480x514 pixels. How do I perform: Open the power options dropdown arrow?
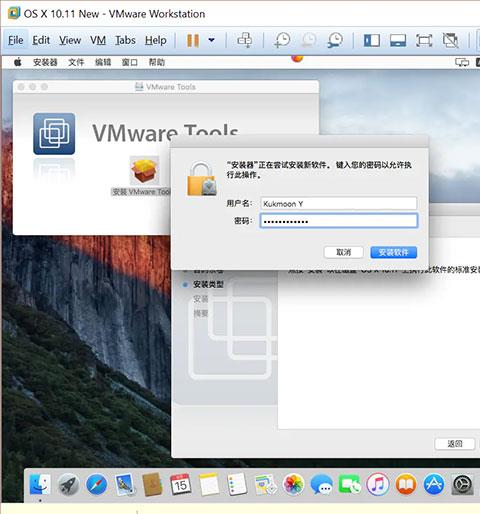[211, 40]
